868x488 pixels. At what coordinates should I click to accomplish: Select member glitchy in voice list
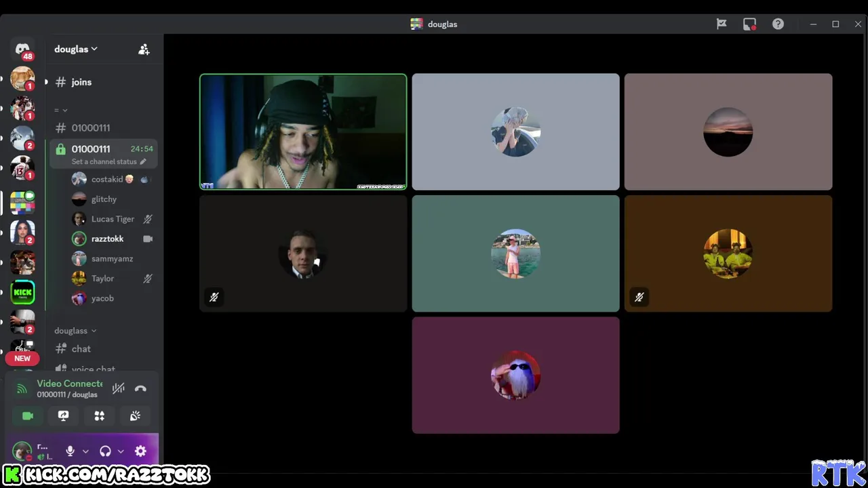(113, 199)
